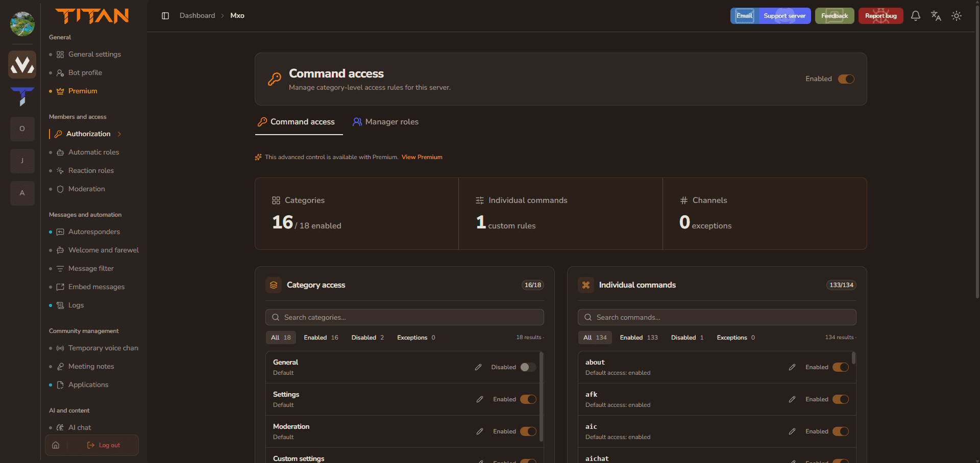This screenshot has height=463, width=980.
Task: Edit the aic command pencil icon
Action: coord(792,431)
